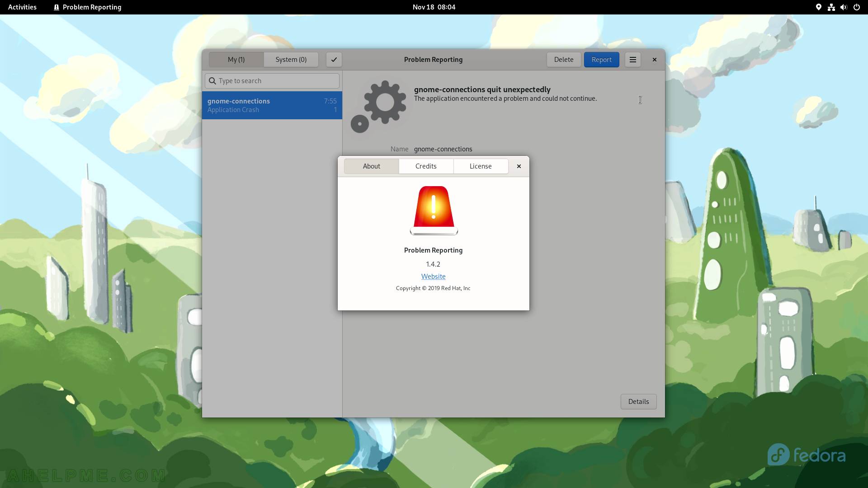Viewport: 868px width, 488px height.
Task: Click the gnome-connections quit unexpectedly heading
Action: click(x=482, y=89)
